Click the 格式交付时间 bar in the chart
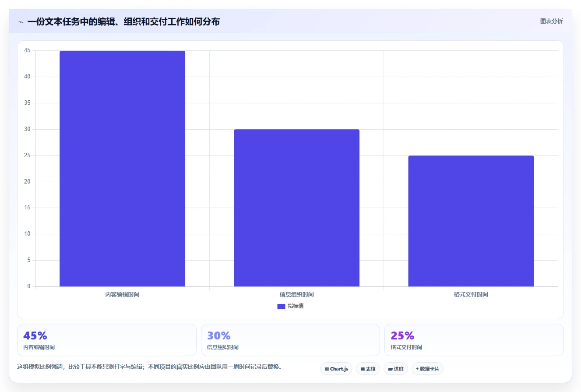 [471, 221]
